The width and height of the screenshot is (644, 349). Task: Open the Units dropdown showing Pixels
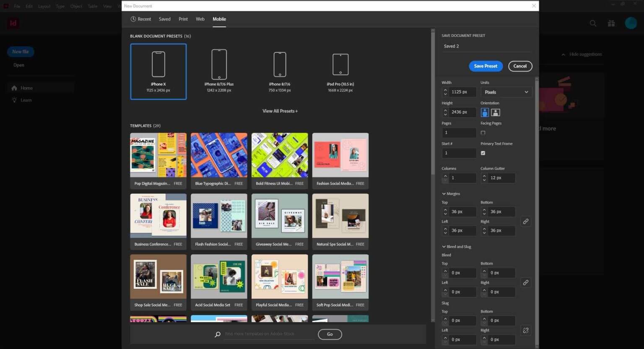pos(506,91)
